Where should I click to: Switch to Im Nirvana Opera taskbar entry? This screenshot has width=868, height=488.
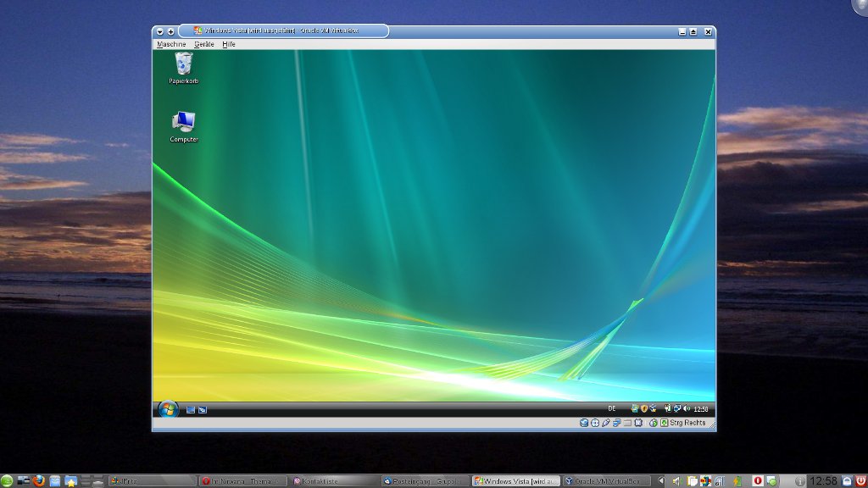click(243, 481)
